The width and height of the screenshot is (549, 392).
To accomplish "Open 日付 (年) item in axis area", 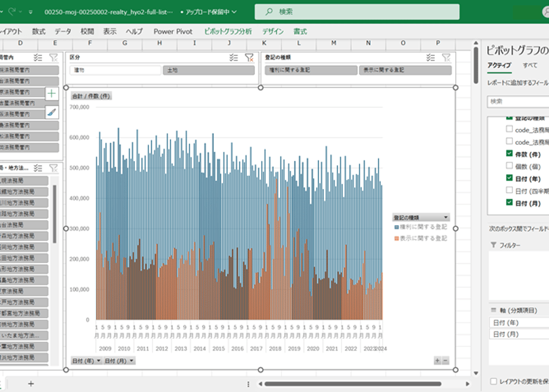I will pyautogui.click(x=519, y=323).
